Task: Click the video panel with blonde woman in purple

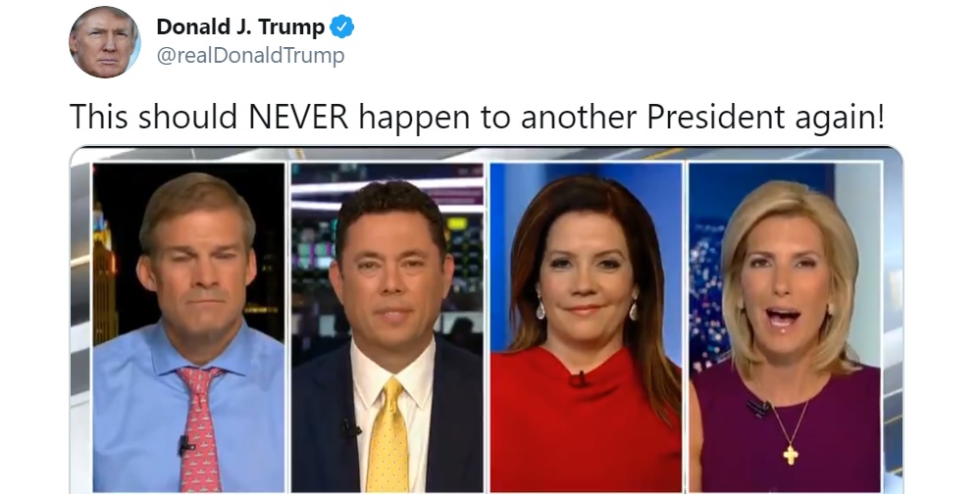Action: tap(785, 327)
